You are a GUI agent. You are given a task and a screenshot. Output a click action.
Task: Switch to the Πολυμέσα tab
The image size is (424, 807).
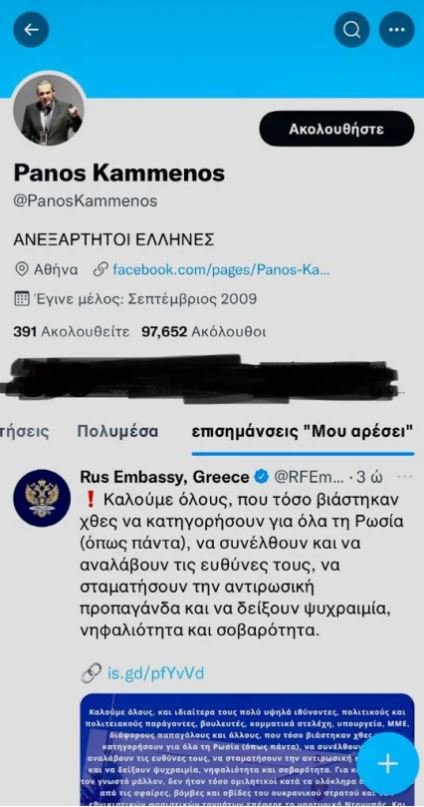point(118,431)
